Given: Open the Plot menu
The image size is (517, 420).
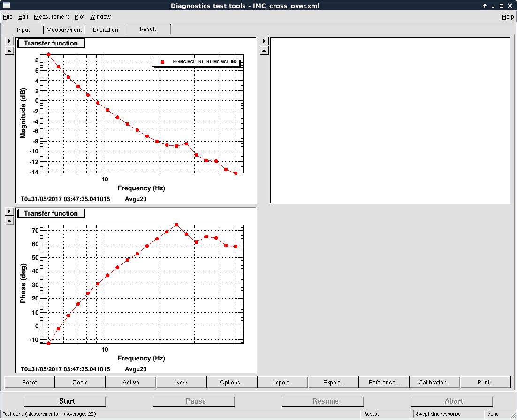Looking at the screenshot, I should [x=79, y=17].
